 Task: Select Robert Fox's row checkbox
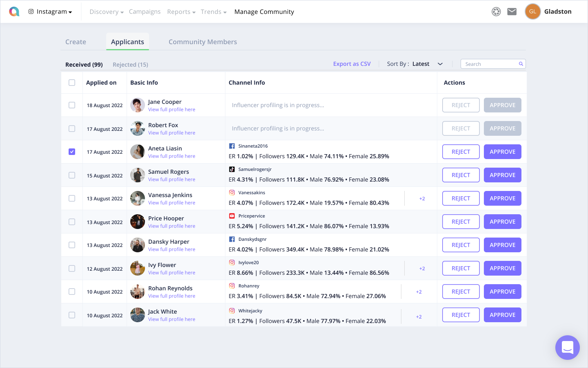72,128
